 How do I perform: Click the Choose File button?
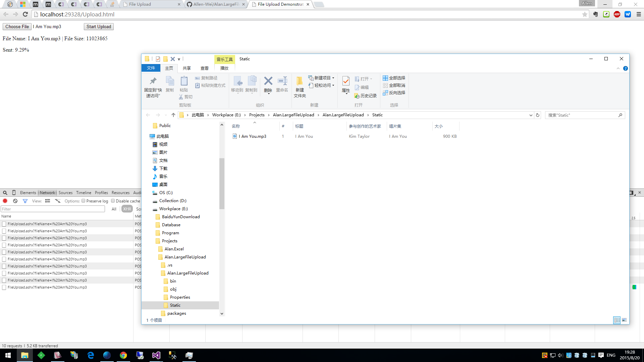pyautogui.click(x=17, y=26)
